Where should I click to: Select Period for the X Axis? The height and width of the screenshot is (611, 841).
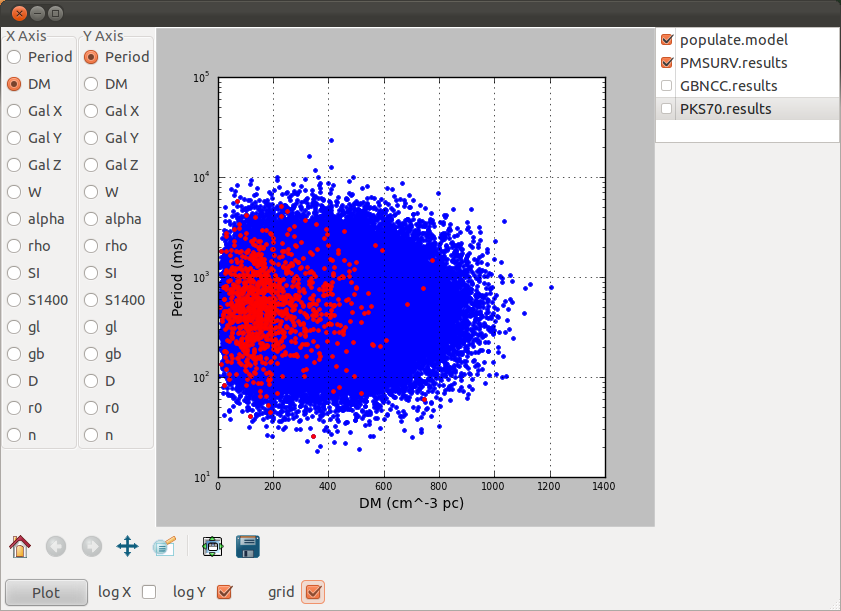(x=15, y=57)
